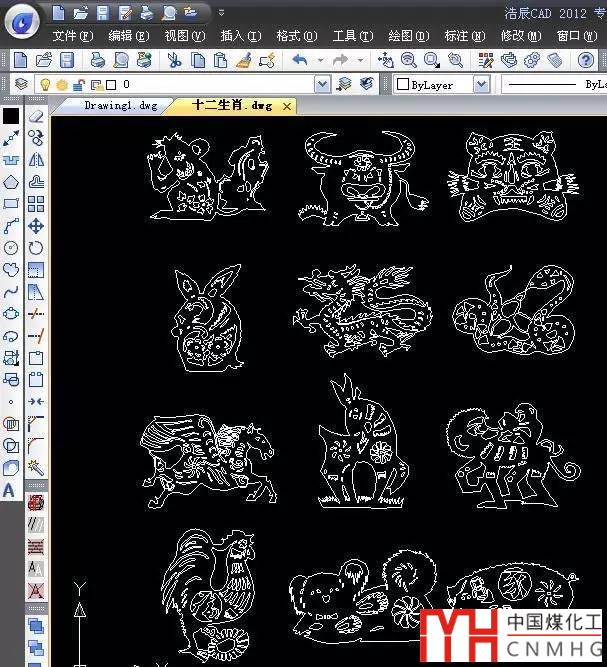Select the Chamfer tool

36,424
